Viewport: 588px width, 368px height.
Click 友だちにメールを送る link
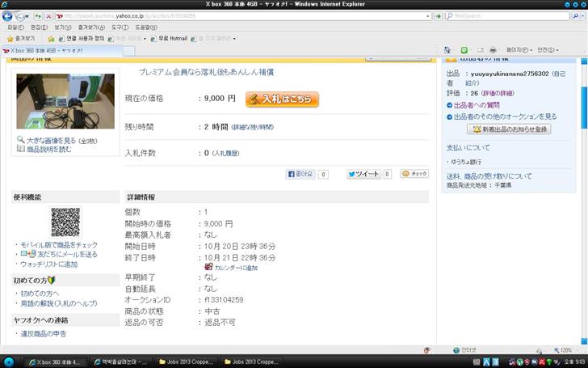click(x=67, y=254)
